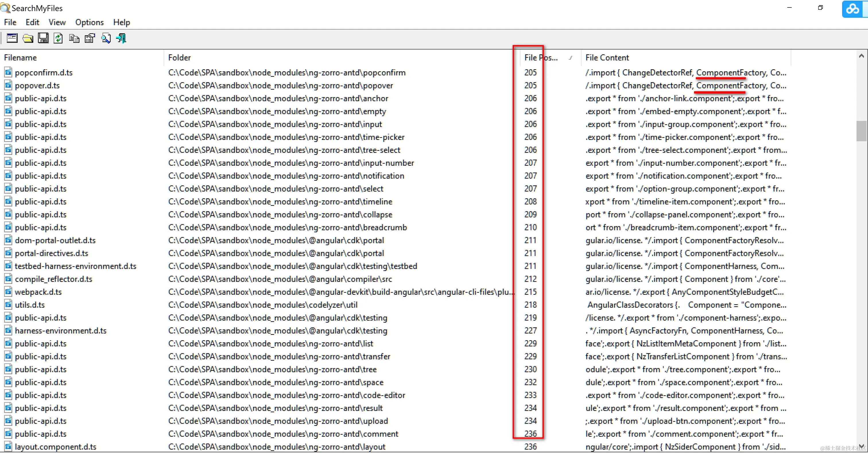This screenshot has width=868, height=453.
Task: Click the Find magnifier toolbar icon
Action: [106, 38]
